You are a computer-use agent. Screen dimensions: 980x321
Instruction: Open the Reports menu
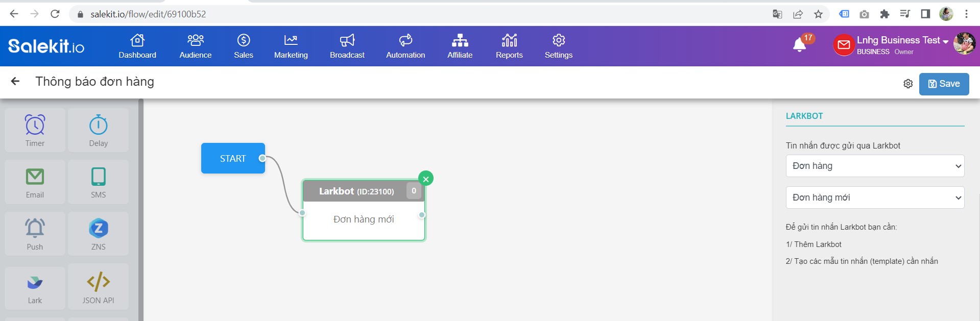[509, 46]
